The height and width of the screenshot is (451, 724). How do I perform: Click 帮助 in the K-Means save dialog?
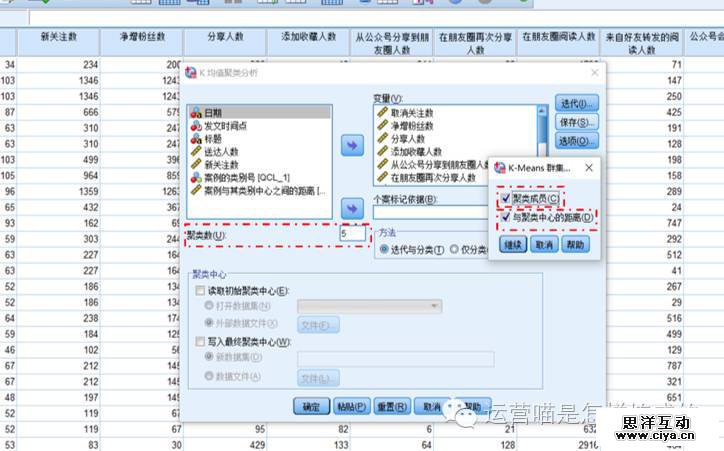click(575, 245)
